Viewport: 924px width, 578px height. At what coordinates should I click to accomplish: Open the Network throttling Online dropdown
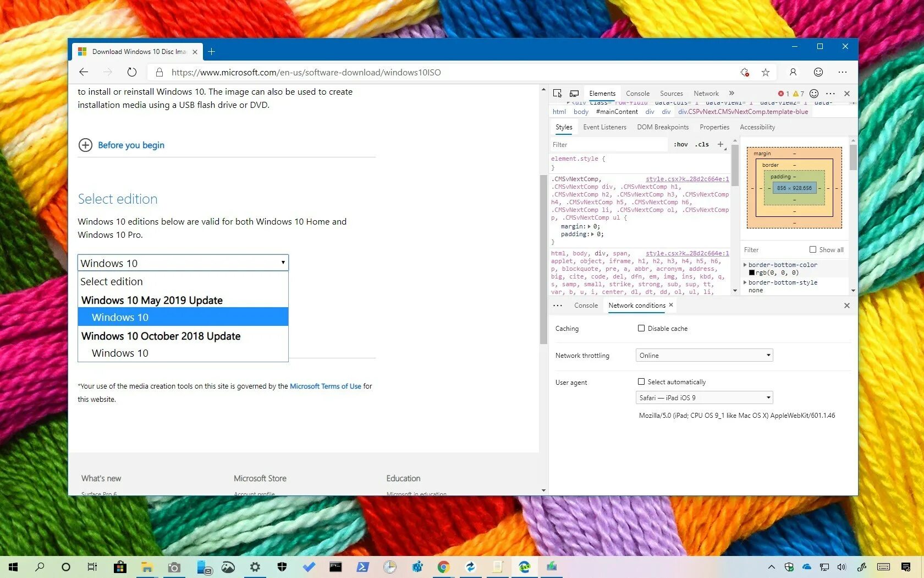704,356
